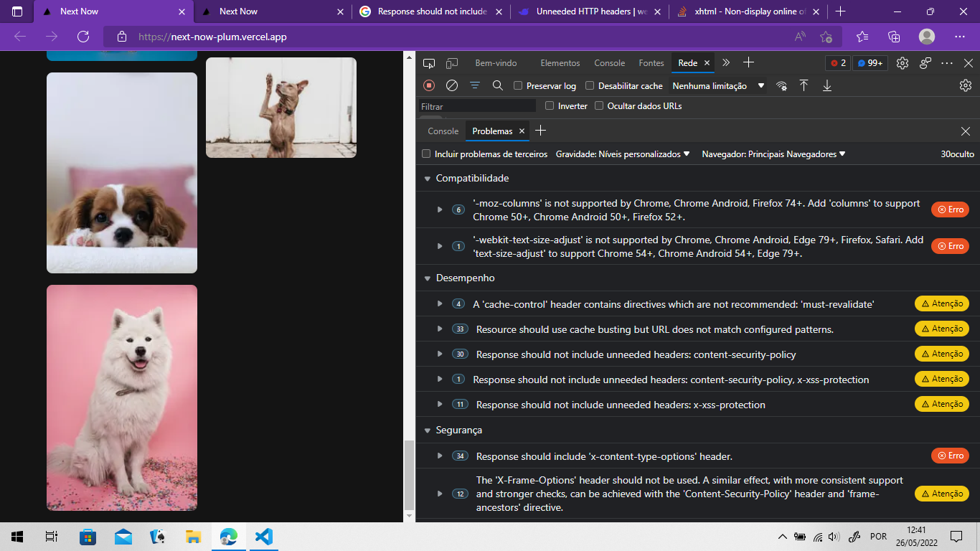980x551 pixels.
Task: Add this page to favorites star icon
Action: [826, 37]
